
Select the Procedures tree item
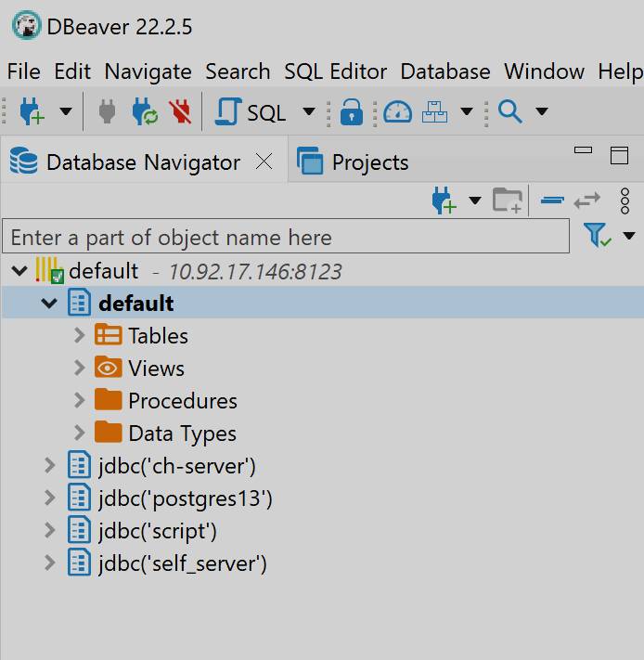(183, 401)
